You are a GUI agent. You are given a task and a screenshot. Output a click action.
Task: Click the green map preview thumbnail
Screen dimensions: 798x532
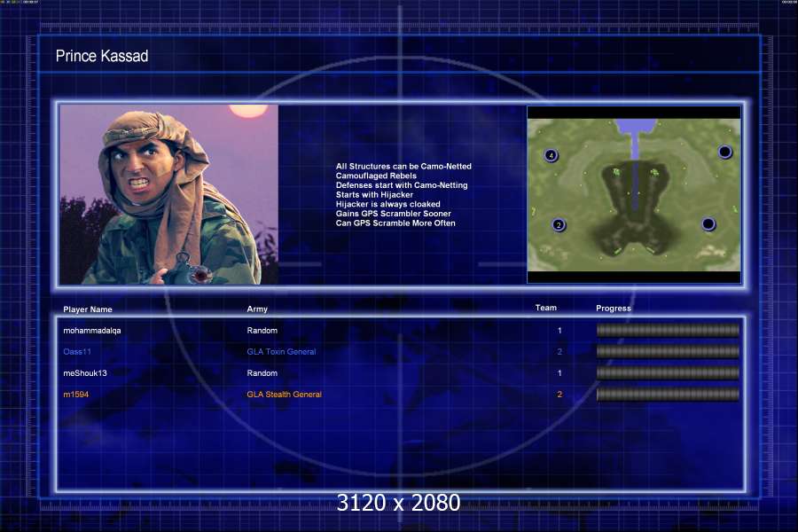coord(634,194)
